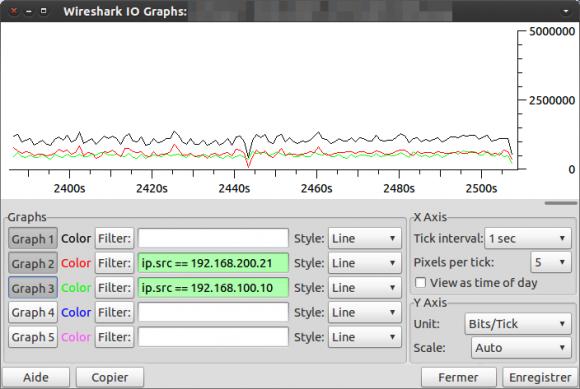Click the blue Color button for Graph 4
The height and width of the screenshot is (389, 580).
76,312
